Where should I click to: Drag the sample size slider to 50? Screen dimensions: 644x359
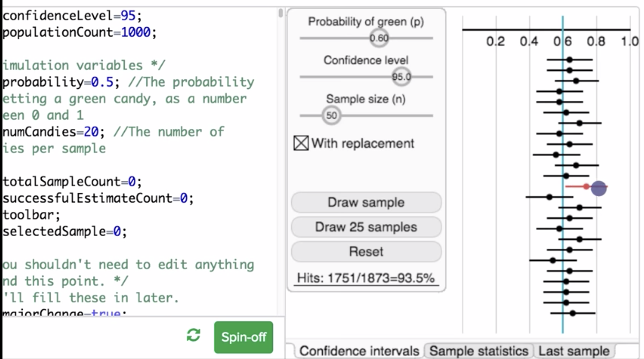tap(331, 115)
